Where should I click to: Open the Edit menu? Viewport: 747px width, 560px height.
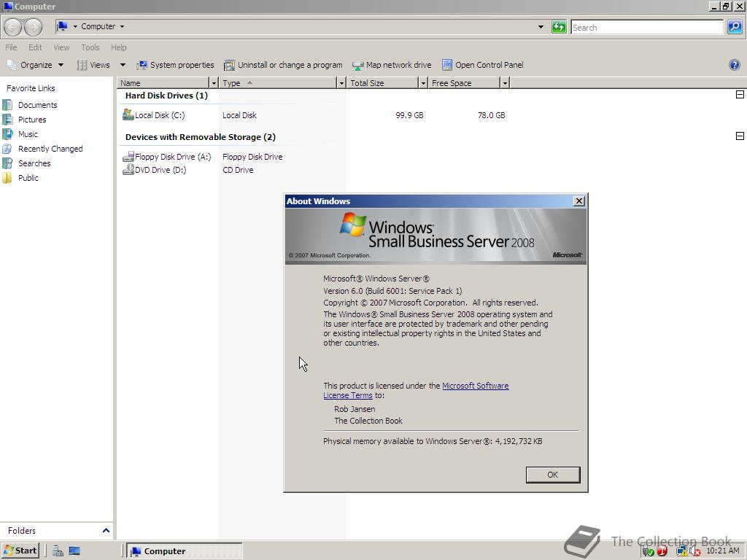(x=35, y=47)
